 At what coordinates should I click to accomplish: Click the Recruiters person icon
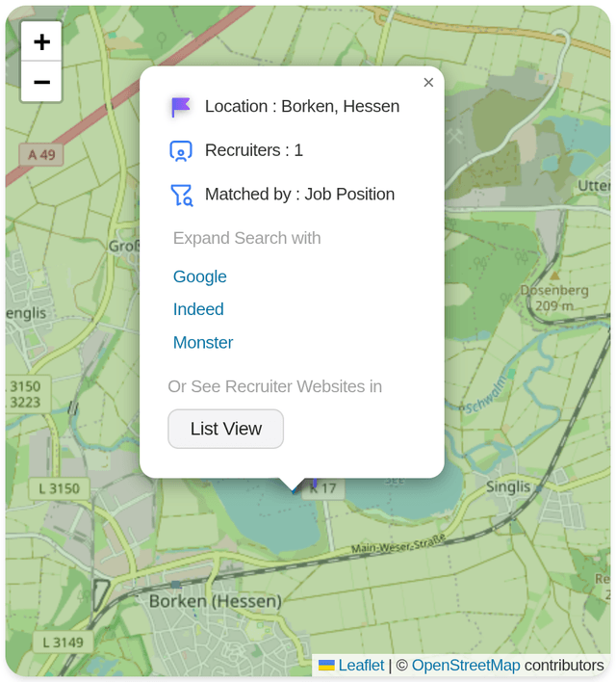[x=181, y=151]
